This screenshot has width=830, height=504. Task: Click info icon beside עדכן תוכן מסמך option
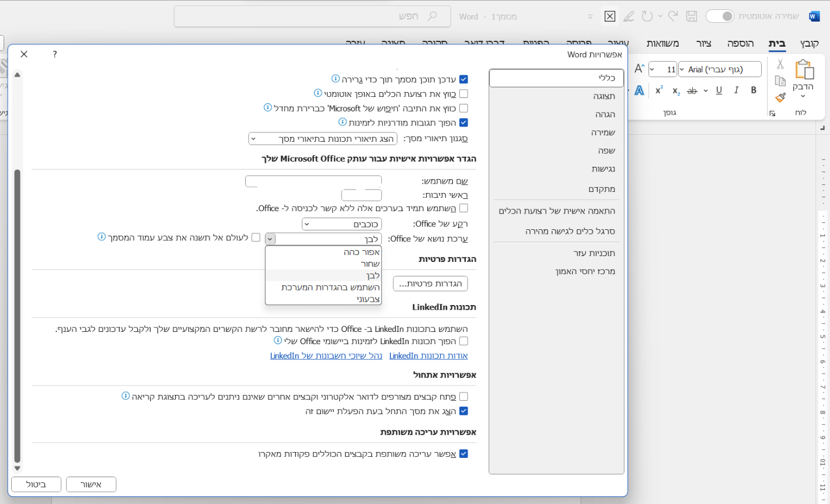pos(336,79)
